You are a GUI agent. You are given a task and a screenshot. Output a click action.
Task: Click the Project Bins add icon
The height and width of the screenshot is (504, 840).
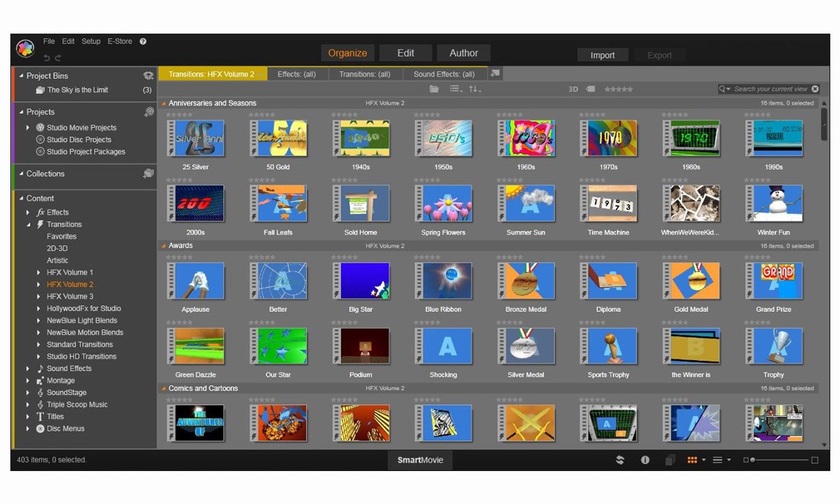[148, 76]
